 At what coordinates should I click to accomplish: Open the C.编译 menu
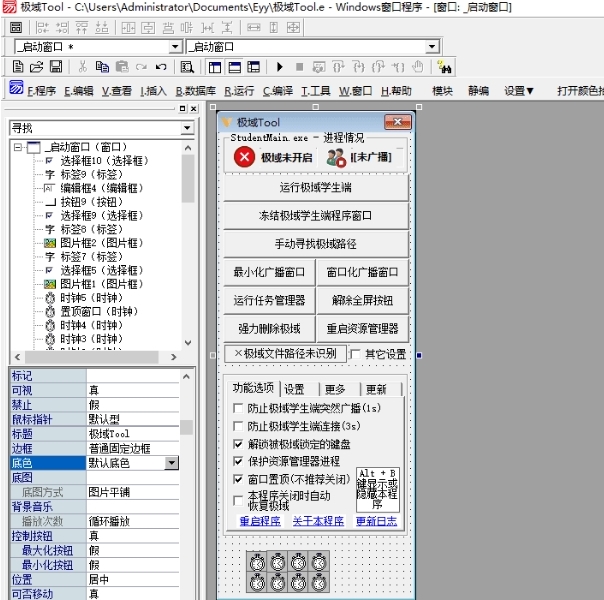click(278, 91)
